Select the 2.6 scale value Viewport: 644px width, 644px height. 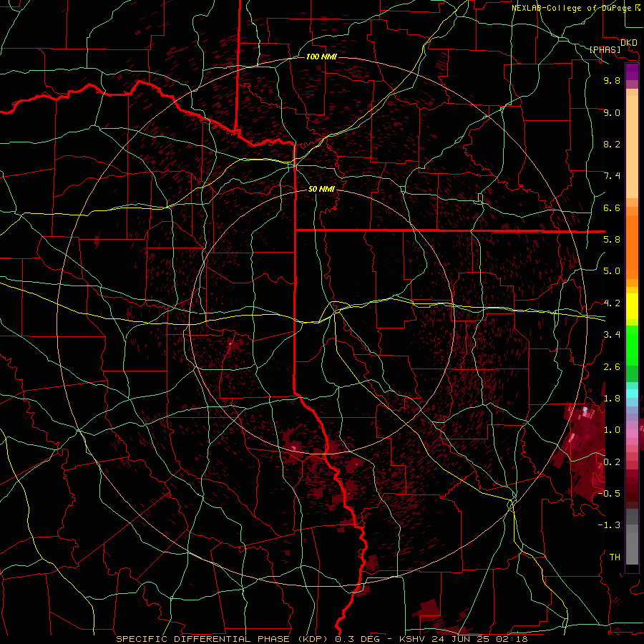[612, 367]
